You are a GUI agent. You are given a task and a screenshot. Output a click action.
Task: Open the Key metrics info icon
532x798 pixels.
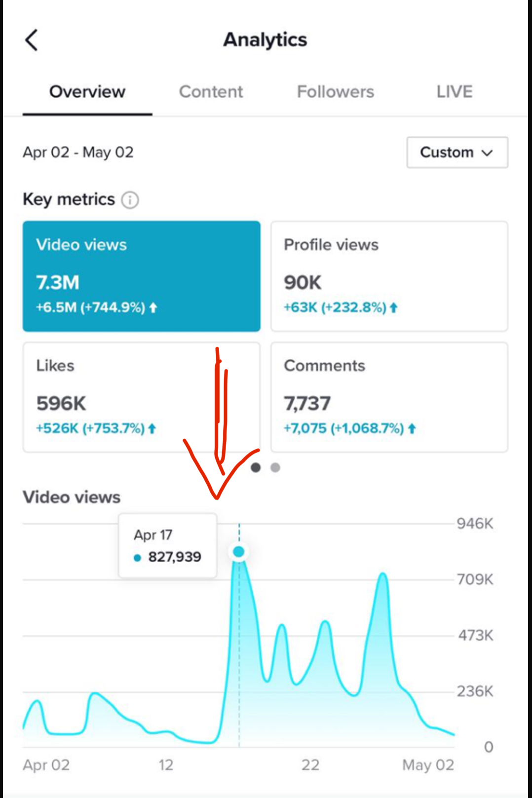130,200
